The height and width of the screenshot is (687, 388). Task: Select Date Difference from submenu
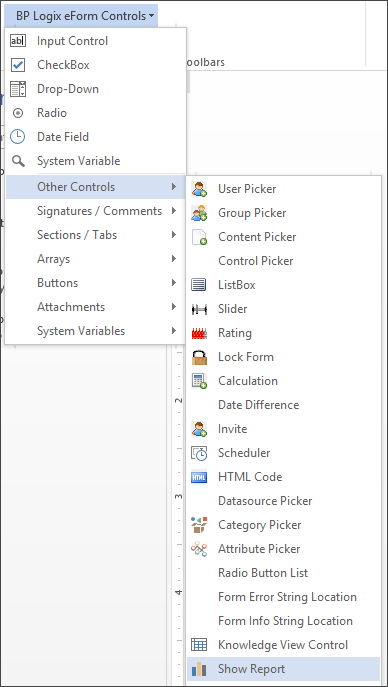point(284,405)
